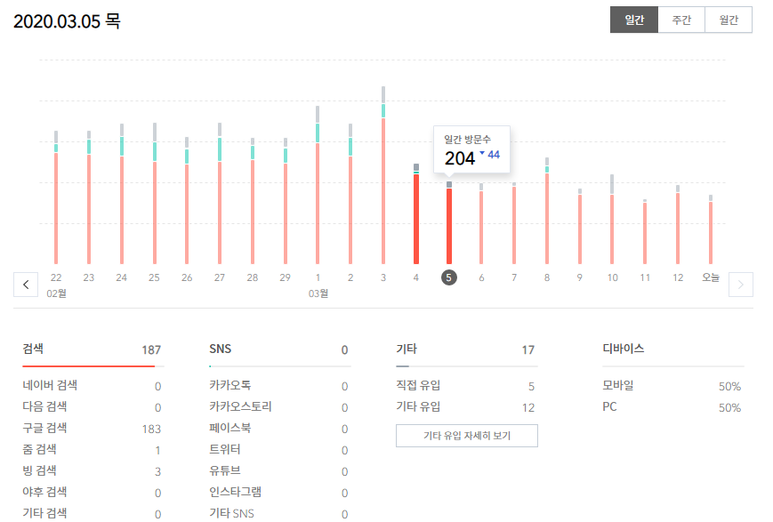Select the bar for February 24
Screen dimensions: 773x522
click(122, 194)
